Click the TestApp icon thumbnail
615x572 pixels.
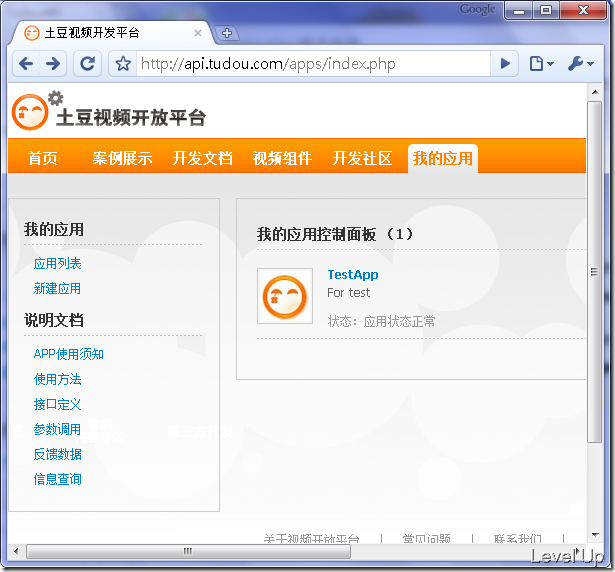tap(285, 296)
